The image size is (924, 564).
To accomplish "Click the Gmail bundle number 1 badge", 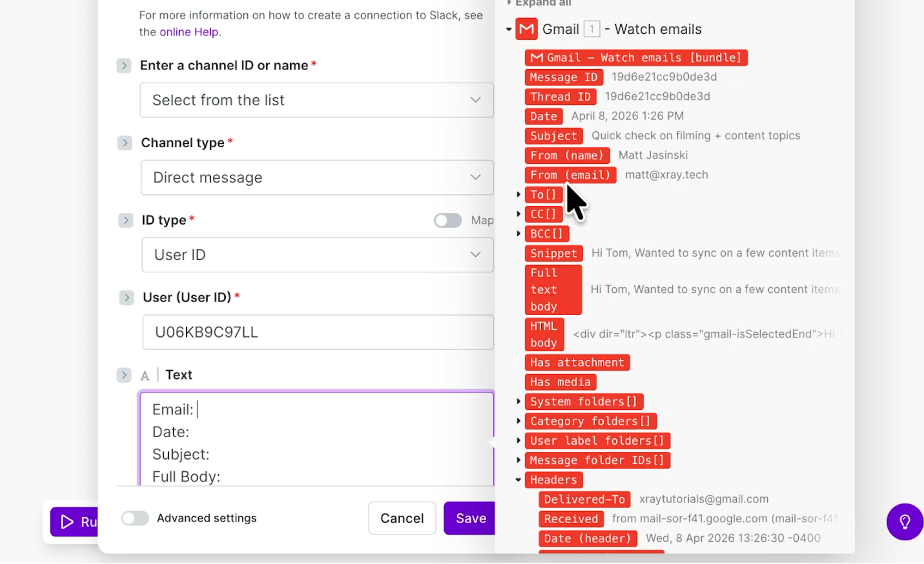I will (592, 29).
